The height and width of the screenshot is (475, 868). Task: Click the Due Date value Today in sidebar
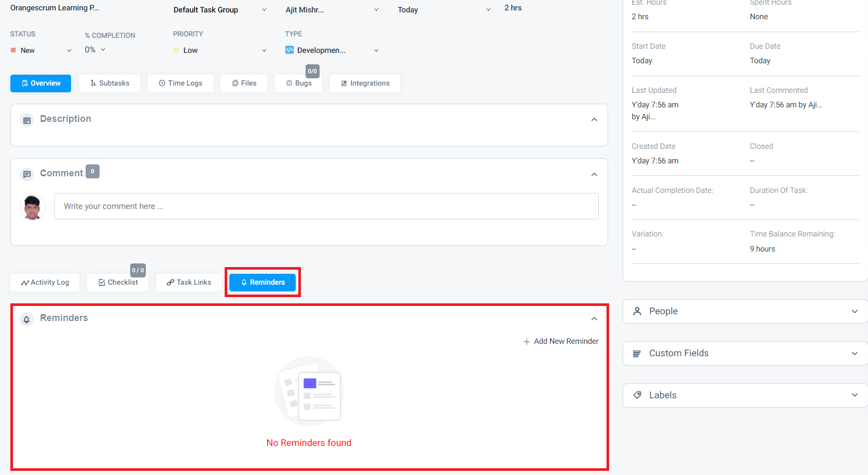click(x=760, y=61)
